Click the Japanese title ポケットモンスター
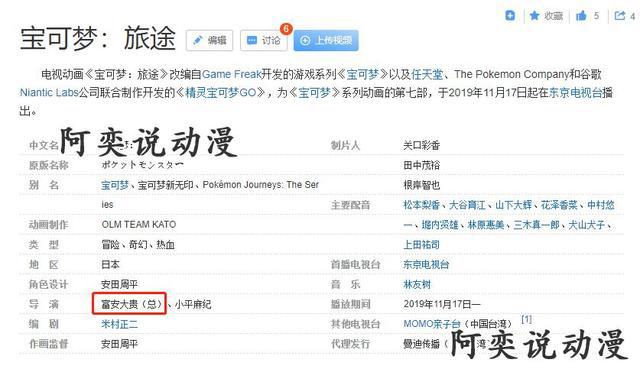Image resolution: width=640 pixels, height=369 pixels. pos(142,165)
